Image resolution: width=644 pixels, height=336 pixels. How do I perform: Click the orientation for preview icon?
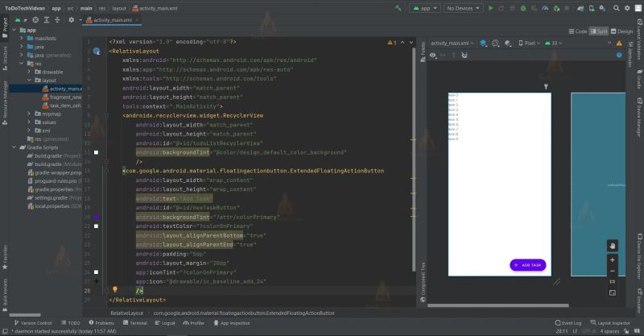point(496,44)
